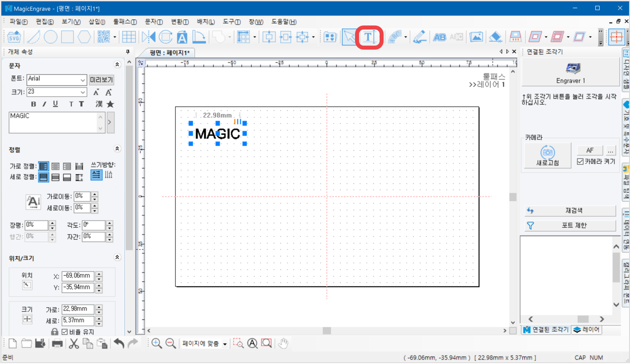
Task: Click the Engraver 1 button
Action: (571, 72)
